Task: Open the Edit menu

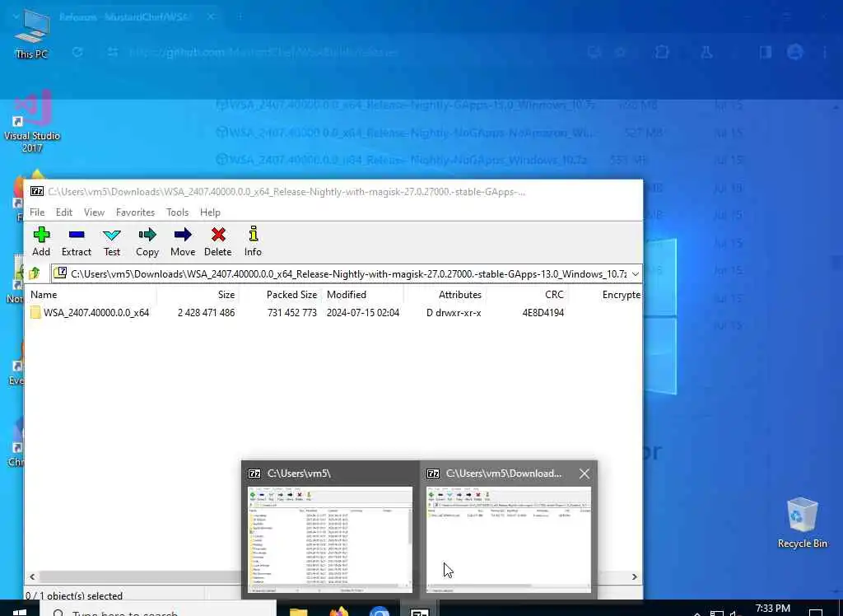Action: (x=64, y=212)
